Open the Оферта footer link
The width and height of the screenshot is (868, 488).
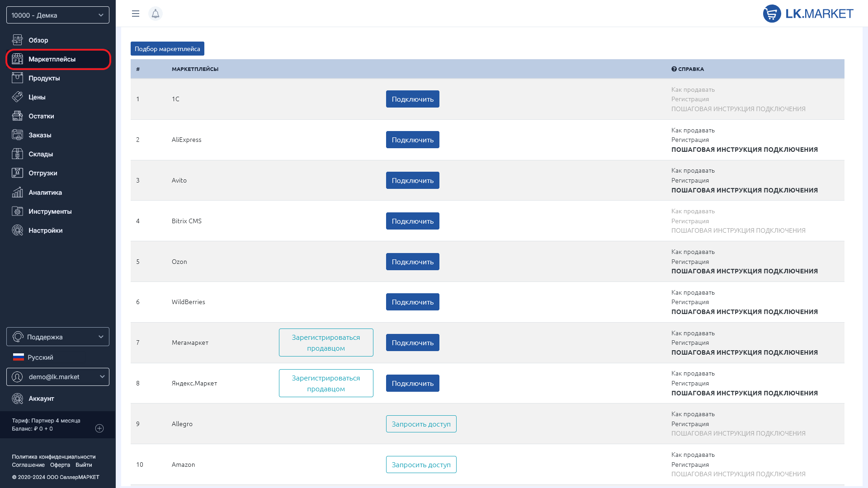click(x=60, y=465)
